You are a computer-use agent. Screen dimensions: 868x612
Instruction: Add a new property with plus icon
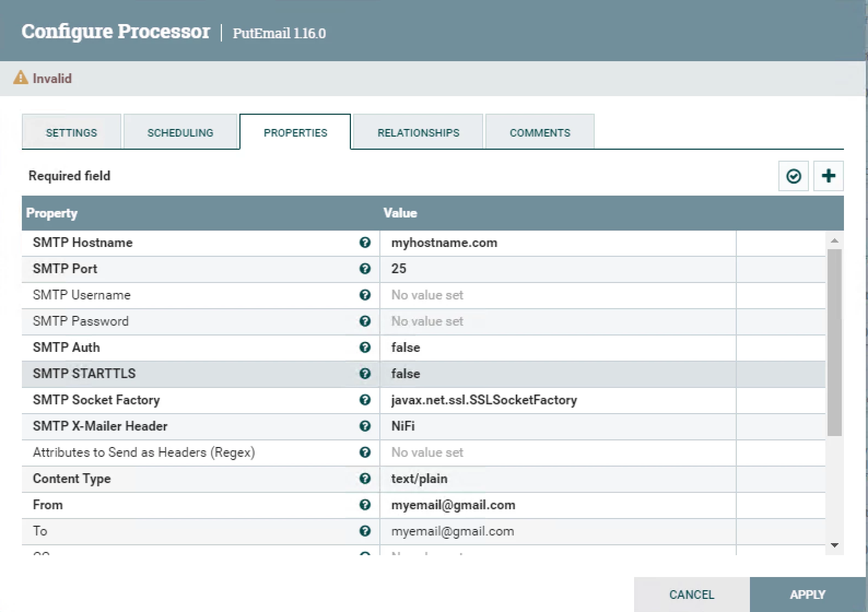click(829, 176)
